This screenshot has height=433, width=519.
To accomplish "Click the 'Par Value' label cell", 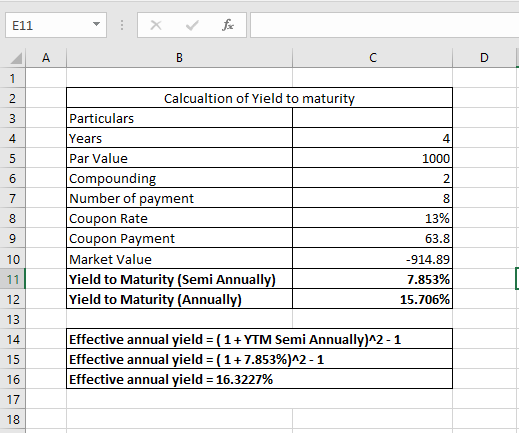I will [179, 158].
